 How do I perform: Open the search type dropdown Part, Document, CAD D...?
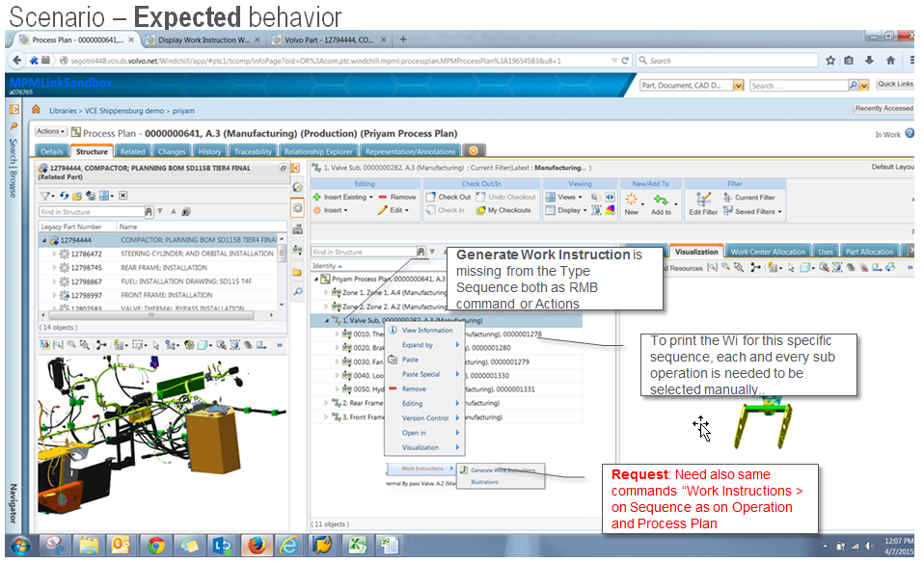coord(738,86)
